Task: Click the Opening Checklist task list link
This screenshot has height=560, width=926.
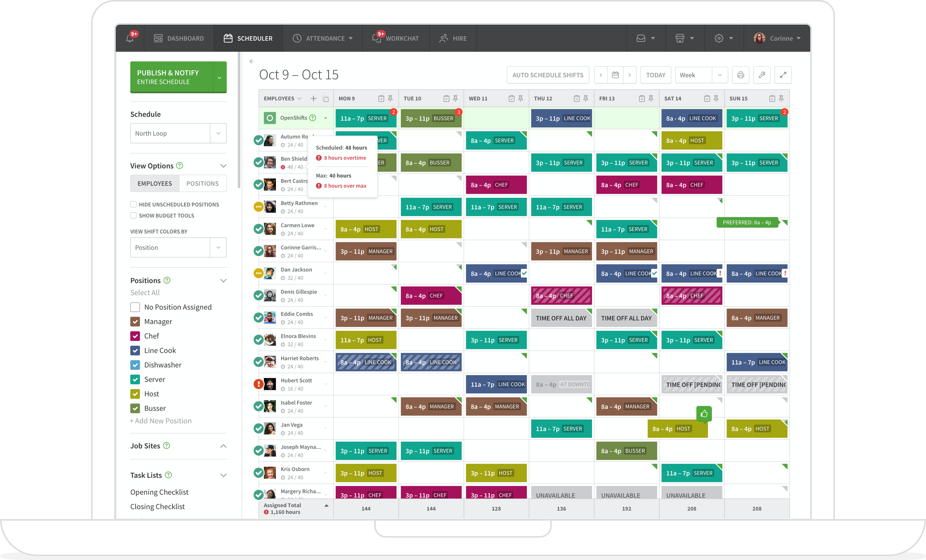Action: click(x=159, y=492)
